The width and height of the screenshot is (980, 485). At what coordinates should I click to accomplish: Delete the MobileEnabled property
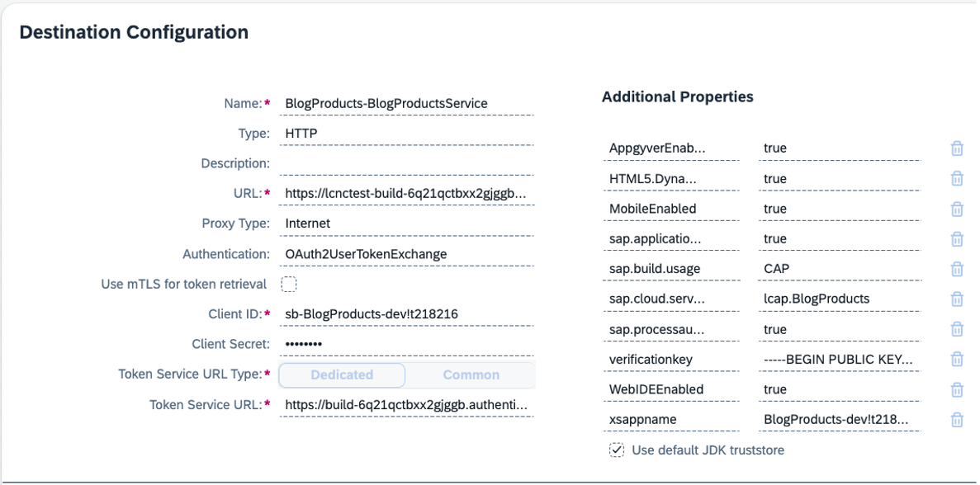coord(956,209)
